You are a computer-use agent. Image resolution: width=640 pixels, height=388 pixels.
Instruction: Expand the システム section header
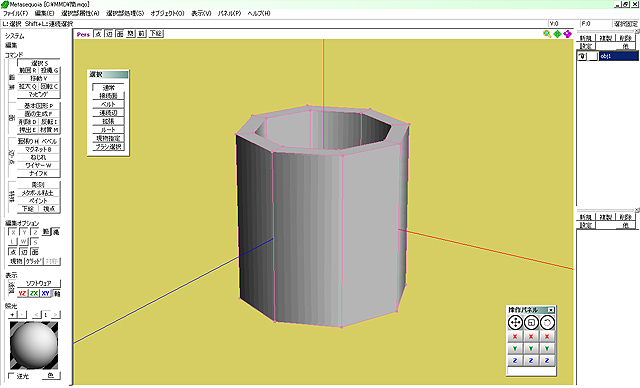click(15, 36)
